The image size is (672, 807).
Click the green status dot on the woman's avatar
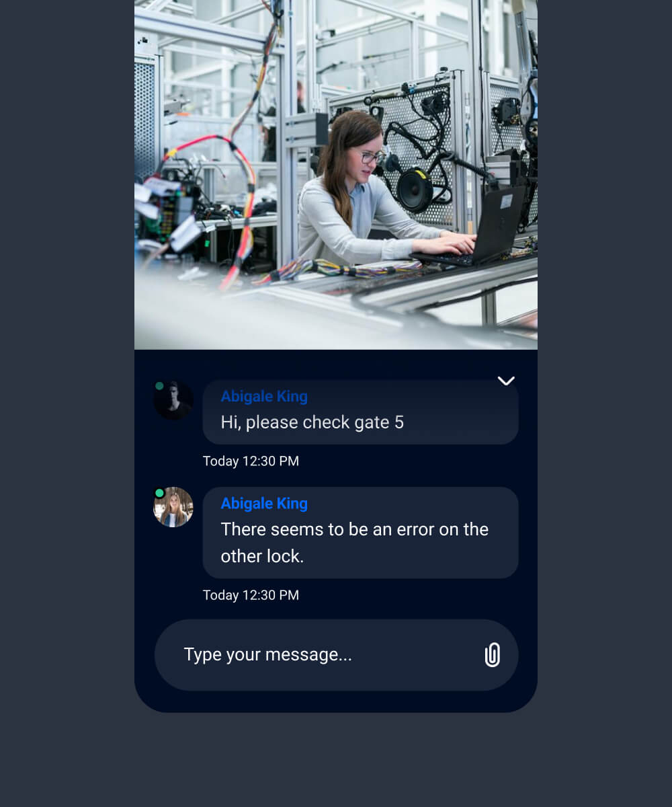click(x=159, y=493)
